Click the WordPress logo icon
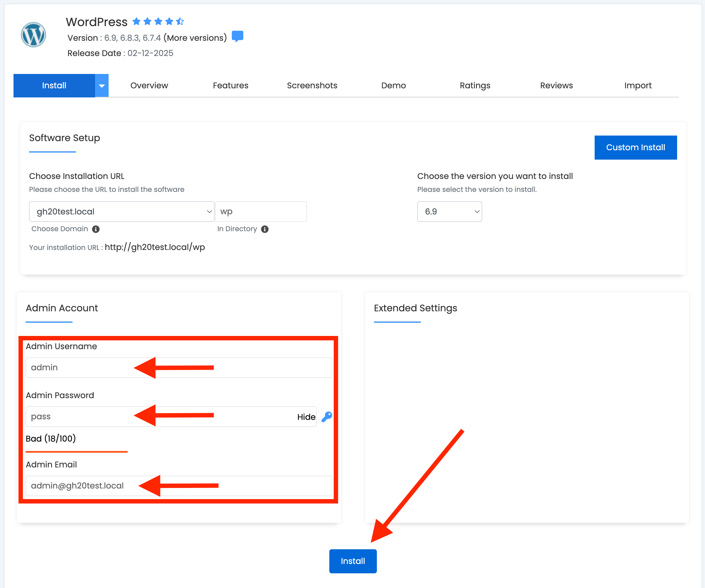The width and height of the screenshot is (705, 588). click(33, 35)
